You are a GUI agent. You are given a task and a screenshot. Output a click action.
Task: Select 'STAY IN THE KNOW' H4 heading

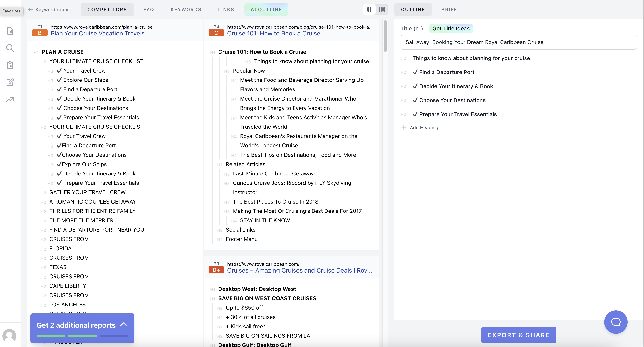(x=265, y=220)
